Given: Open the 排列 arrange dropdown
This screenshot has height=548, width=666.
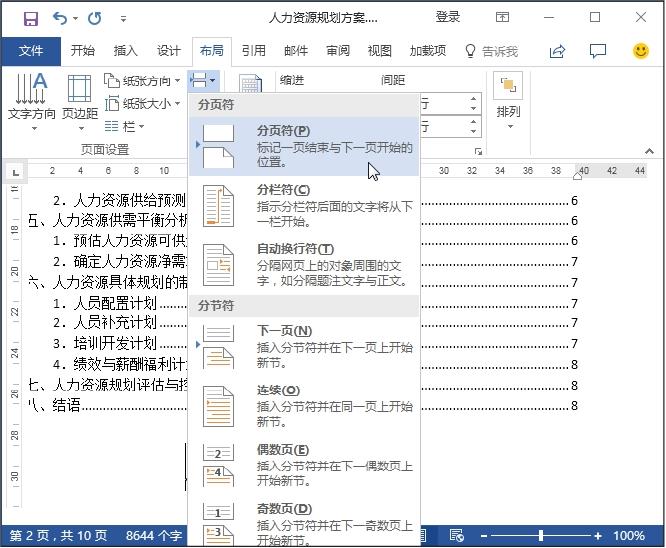Looking at the screenshot, I should click(x=508, y=102).
